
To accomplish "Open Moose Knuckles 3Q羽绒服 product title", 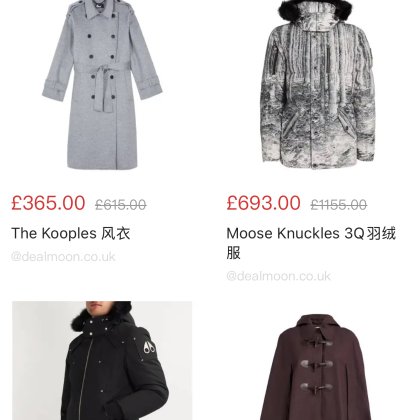I will [x=311, y=243].
